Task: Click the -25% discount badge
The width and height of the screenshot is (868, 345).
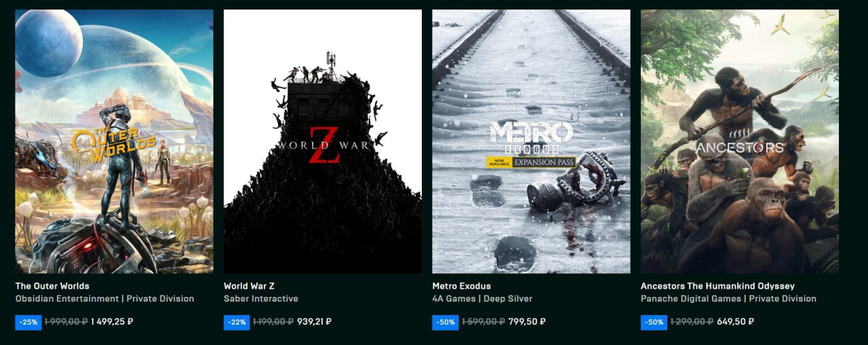Action: (28, 322)
